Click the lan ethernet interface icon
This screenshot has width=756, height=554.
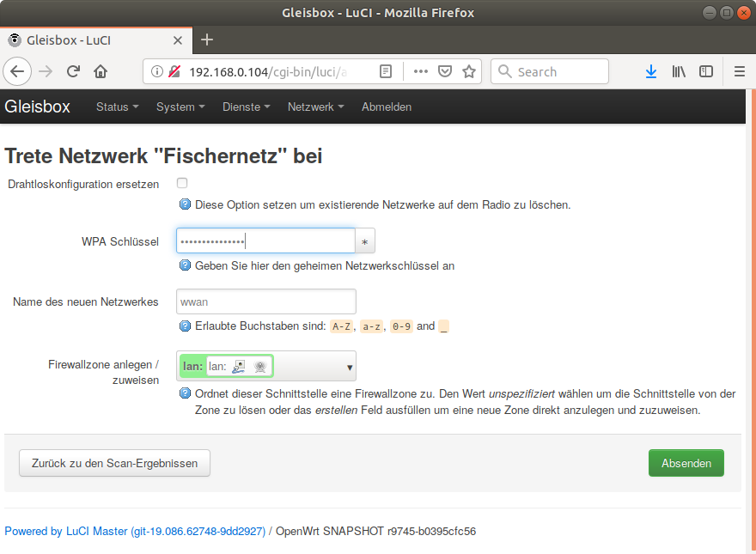(239, 367)
